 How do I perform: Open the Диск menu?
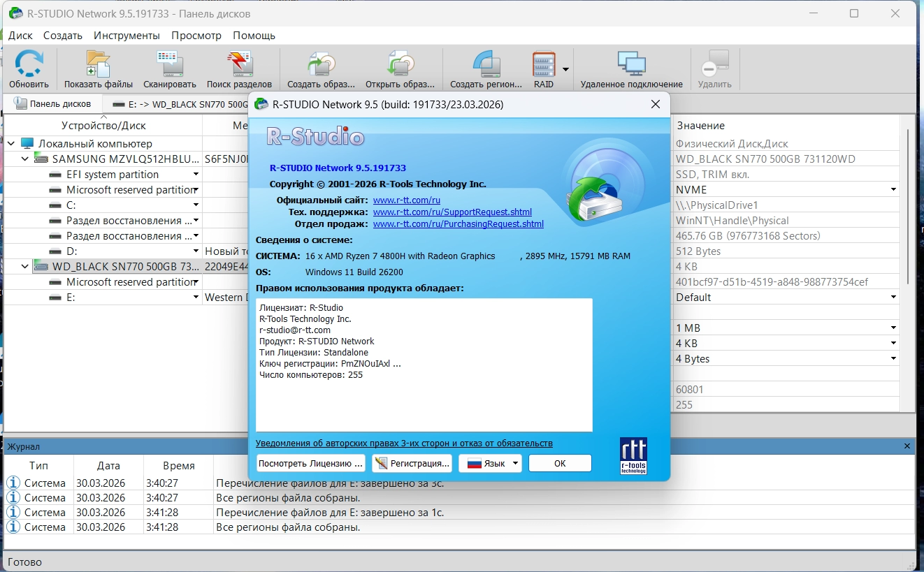[21, 35]
